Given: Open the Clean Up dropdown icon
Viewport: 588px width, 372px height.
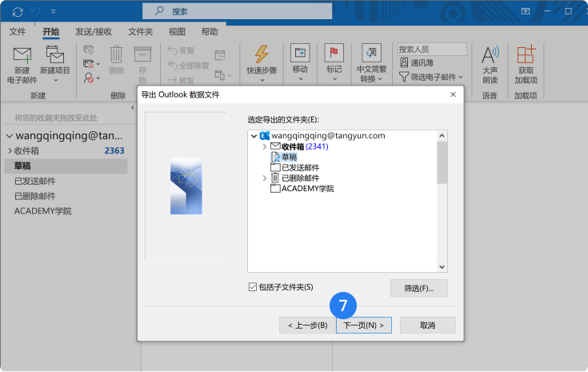Looking at the screenshot, I should [x=91, y=64].
